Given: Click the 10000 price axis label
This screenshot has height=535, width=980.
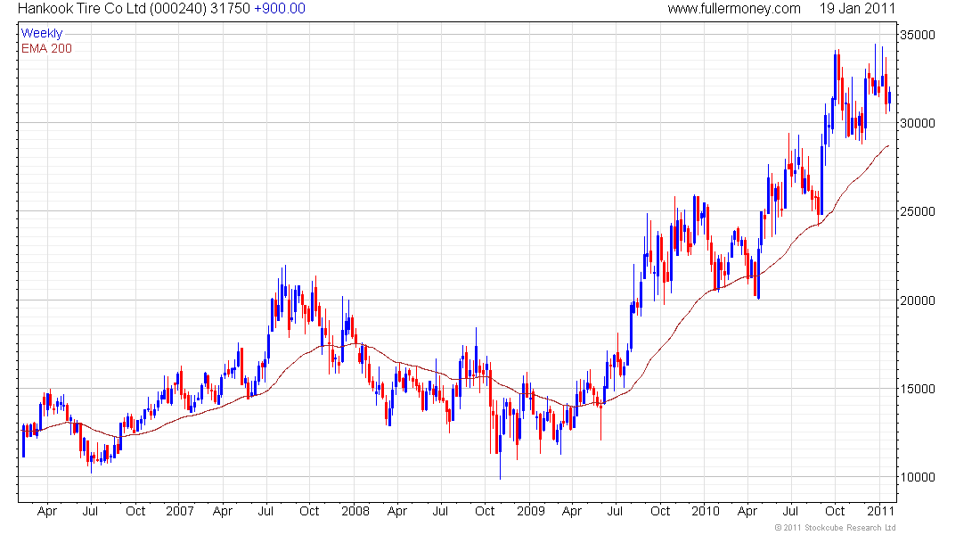Looking at the screenshot, I should click(918, 477).
